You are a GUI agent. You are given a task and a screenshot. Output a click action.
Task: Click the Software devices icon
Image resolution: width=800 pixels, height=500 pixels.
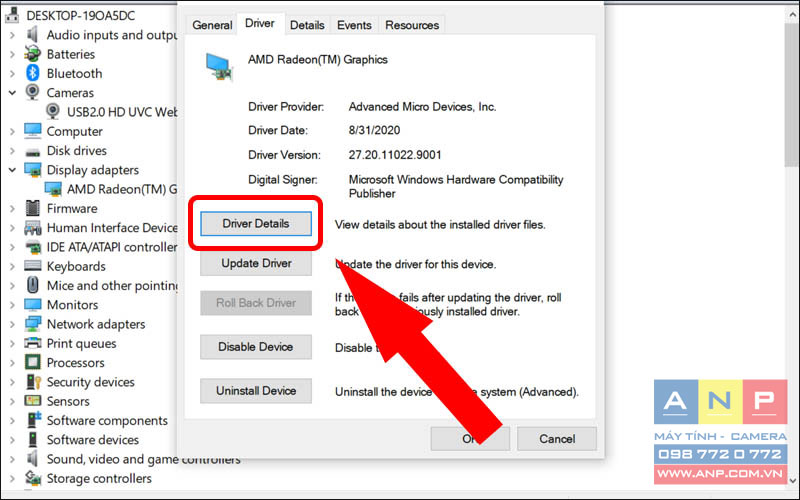(33, 440)
